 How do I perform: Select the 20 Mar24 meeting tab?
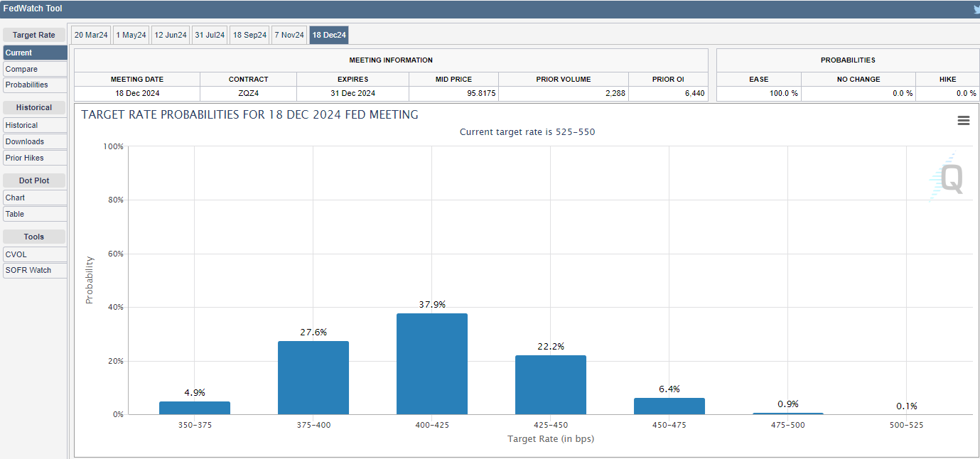tap(91, 35)
